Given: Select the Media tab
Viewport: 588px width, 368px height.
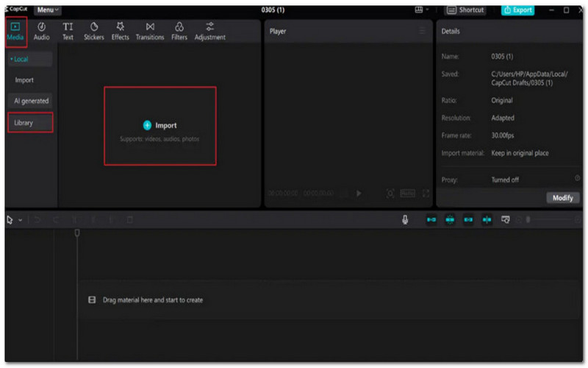Looking at the screenshot, I should pos(15,30).
